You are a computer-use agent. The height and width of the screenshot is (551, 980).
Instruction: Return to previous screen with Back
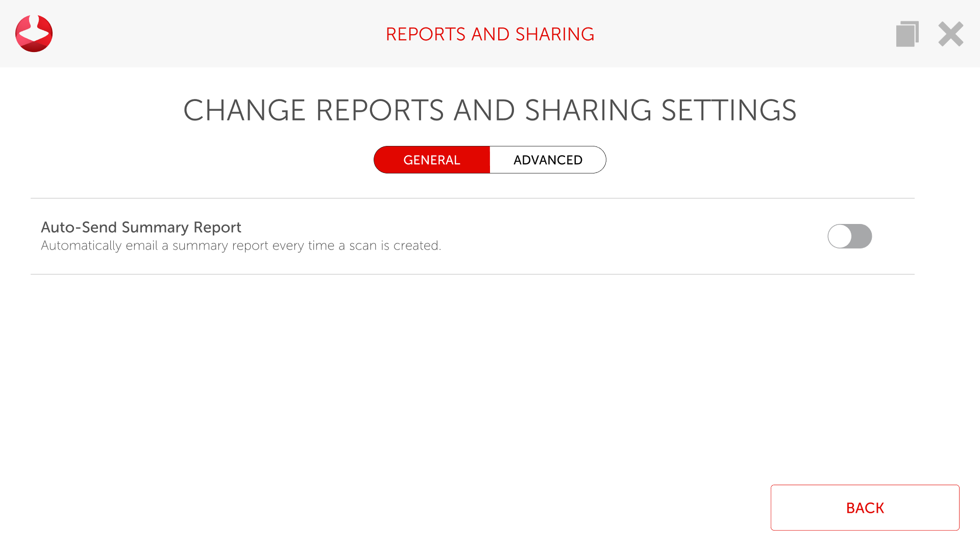pyautogui.click(x=865, y=508)
